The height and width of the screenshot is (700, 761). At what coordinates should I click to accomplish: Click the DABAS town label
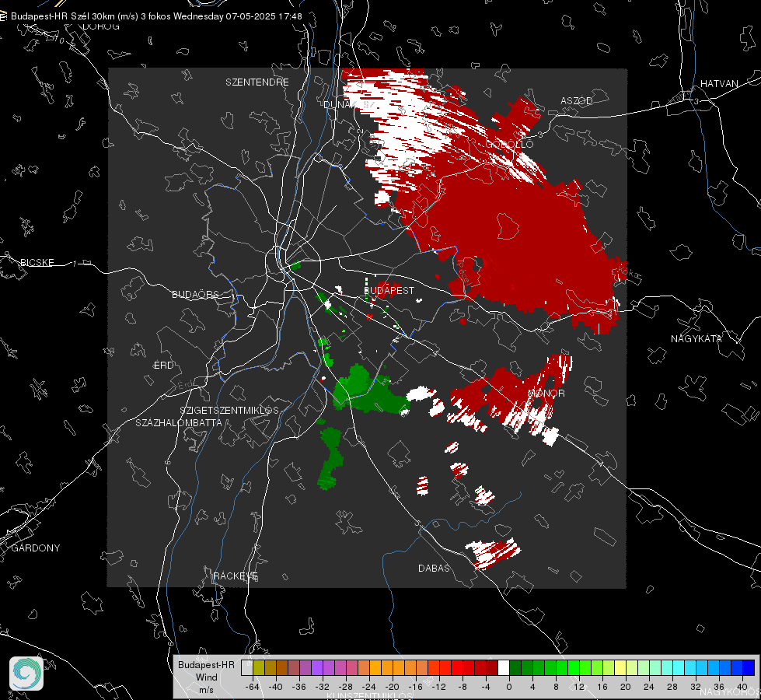(434, 568)
